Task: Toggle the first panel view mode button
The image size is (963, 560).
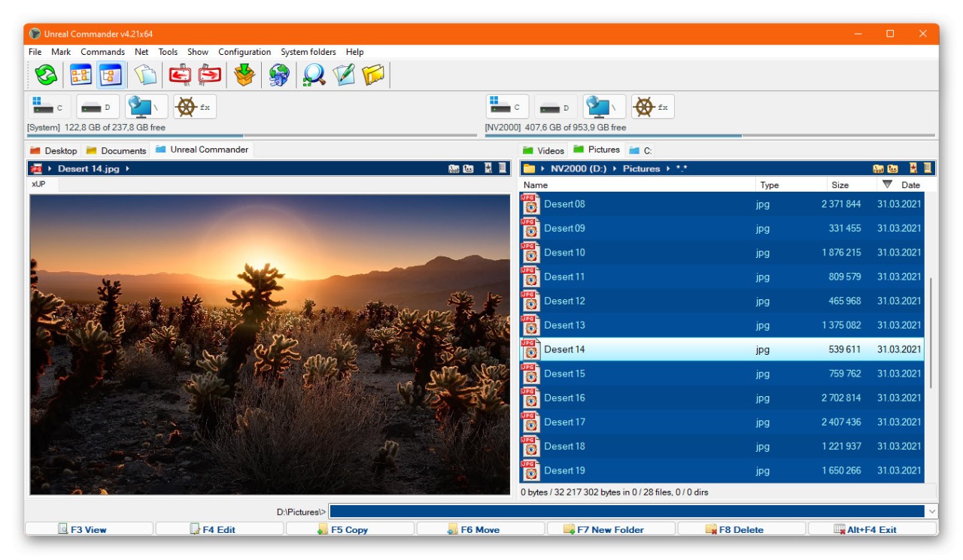Action: (81, 75)
